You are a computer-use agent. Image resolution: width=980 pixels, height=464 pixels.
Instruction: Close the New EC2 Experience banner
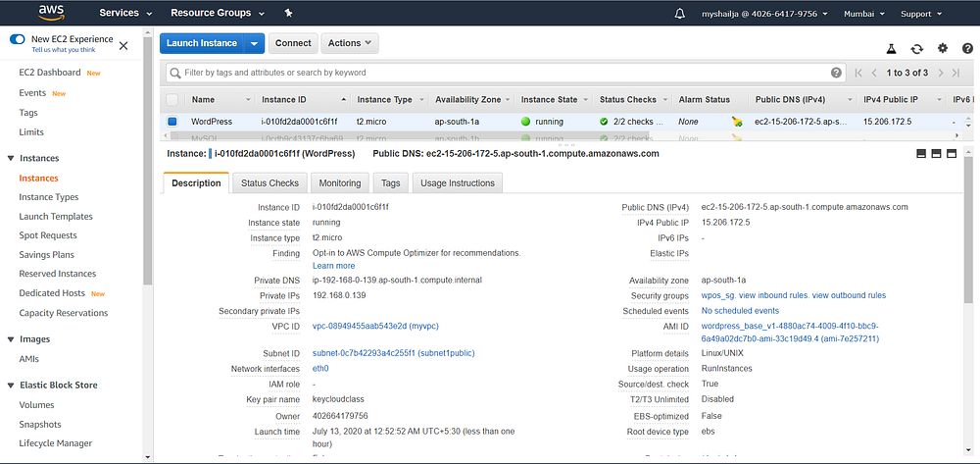coord(123,46)
